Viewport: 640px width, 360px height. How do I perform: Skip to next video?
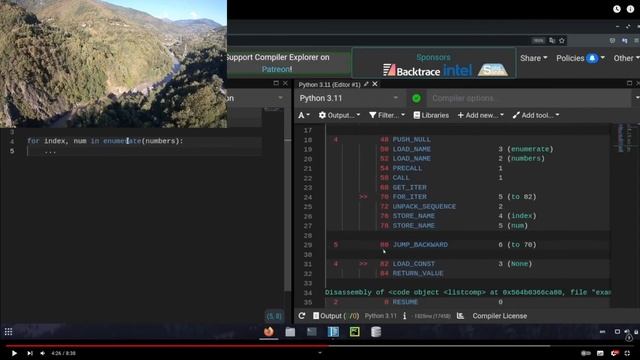(x=30, y=353)
